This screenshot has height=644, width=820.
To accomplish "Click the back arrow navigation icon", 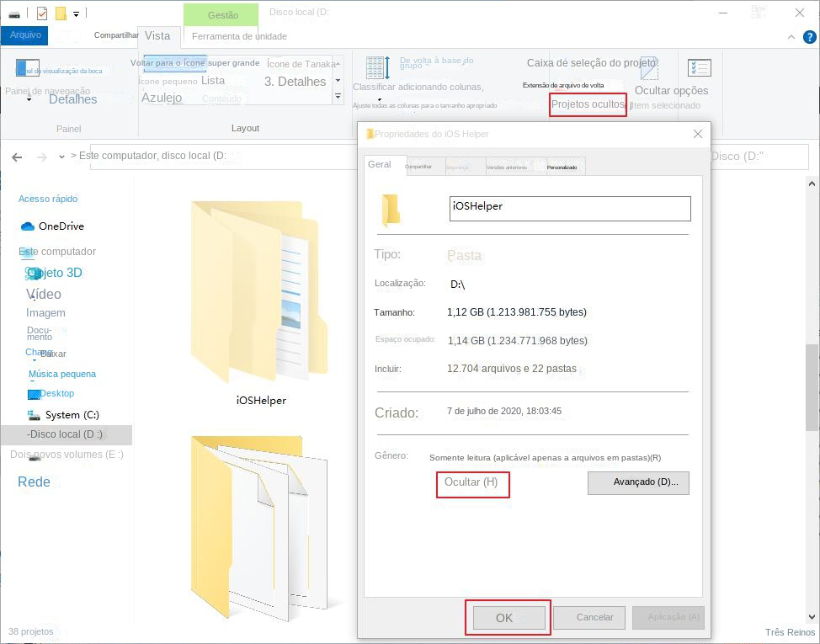I will [x=18, y=157].
